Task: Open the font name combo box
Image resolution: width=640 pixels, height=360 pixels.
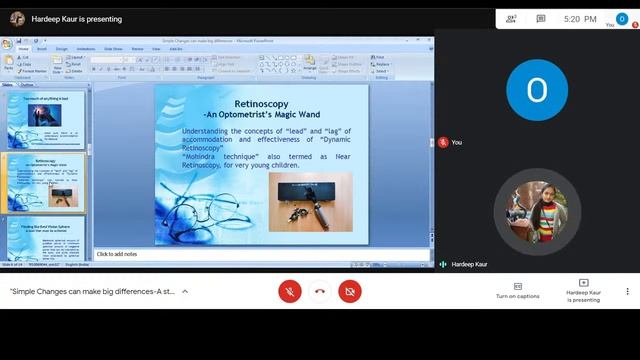Action: [x=106, y=60]
